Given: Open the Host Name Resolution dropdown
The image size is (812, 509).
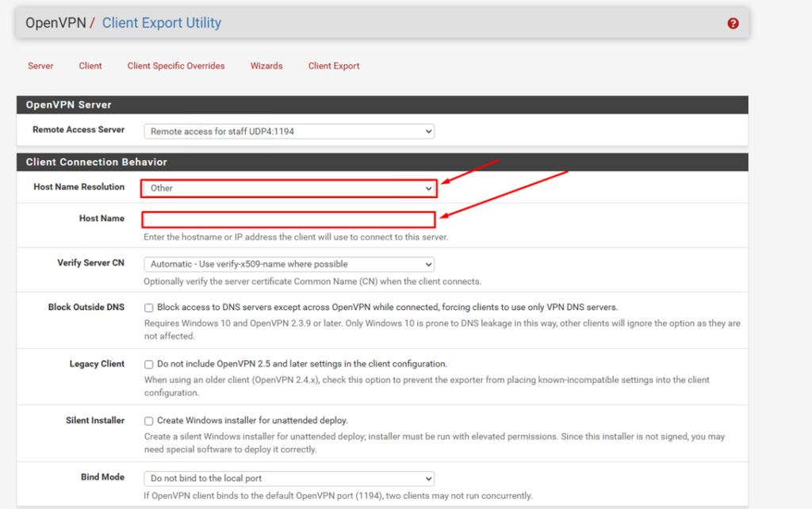Looking at the screenshot, I should 289,188.
